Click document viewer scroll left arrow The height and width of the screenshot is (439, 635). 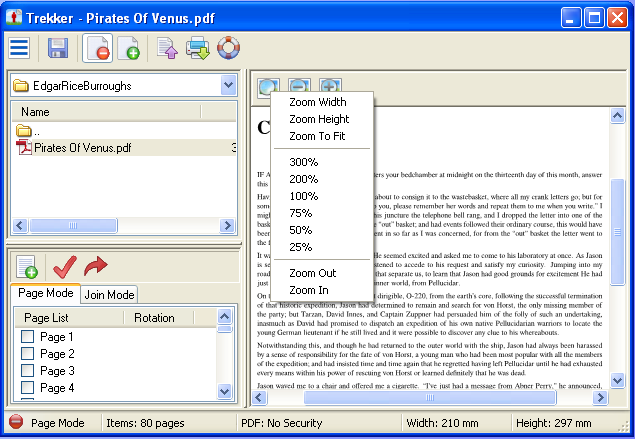click(260, 398)
